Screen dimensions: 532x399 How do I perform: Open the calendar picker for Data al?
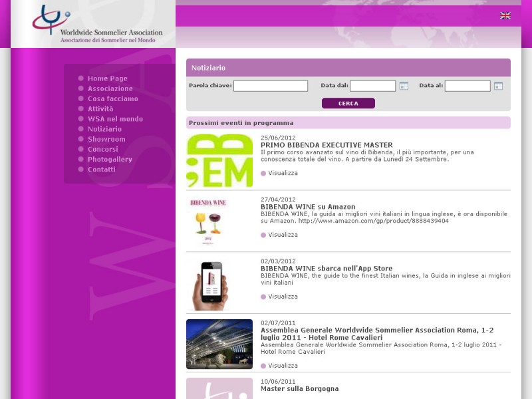click(498, 86)
